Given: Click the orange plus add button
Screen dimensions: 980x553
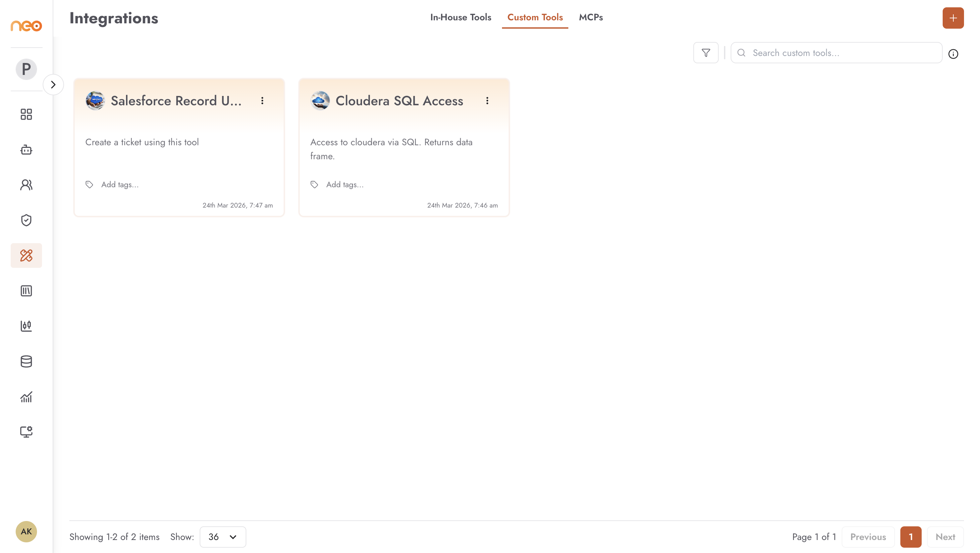Looking at the screenshot, I should click(953, 18).
